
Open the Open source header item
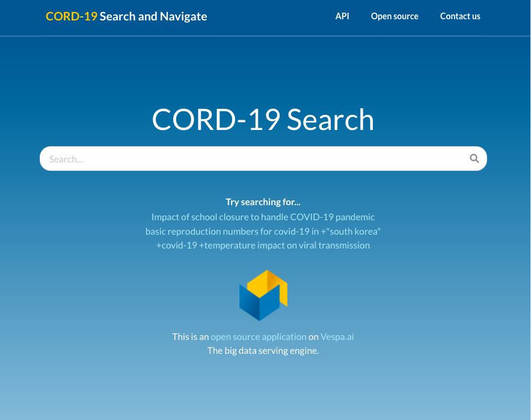tap(394, 16)
